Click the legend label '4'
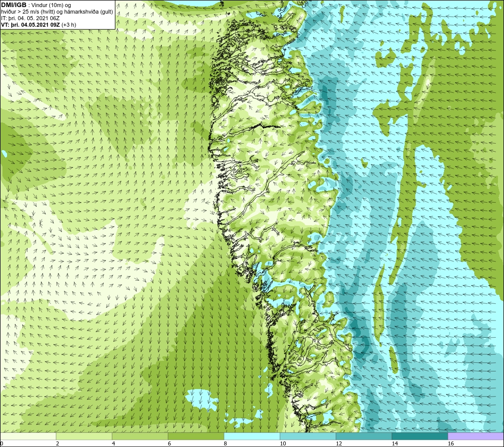This screenshot has width=504, height=447. tap(113, 443)
